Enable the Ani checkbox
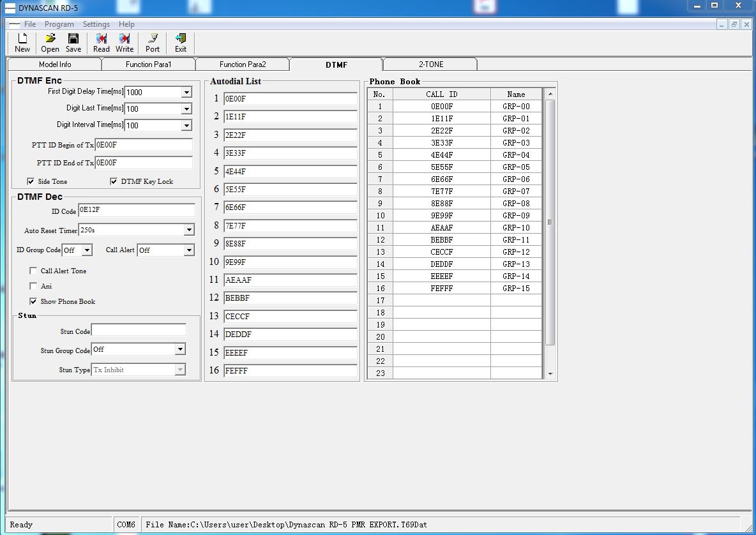Viewport: 756px width, 535px height. (33, 286)
